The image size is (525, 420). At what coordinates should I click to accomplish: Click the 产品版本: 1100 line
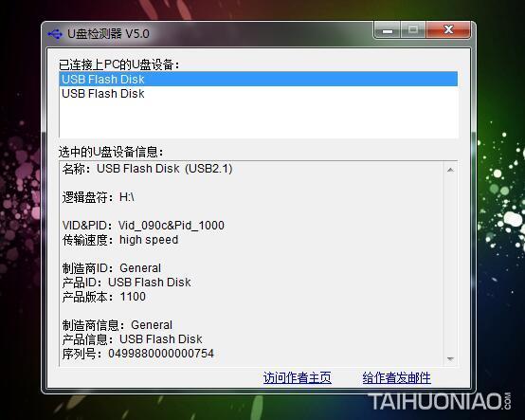pos(104,297)
